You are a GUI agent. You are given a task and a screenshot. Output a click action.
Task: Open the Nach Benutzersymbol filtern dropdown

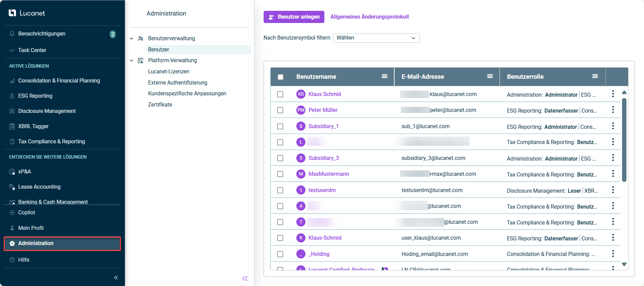tap(376, 38)
